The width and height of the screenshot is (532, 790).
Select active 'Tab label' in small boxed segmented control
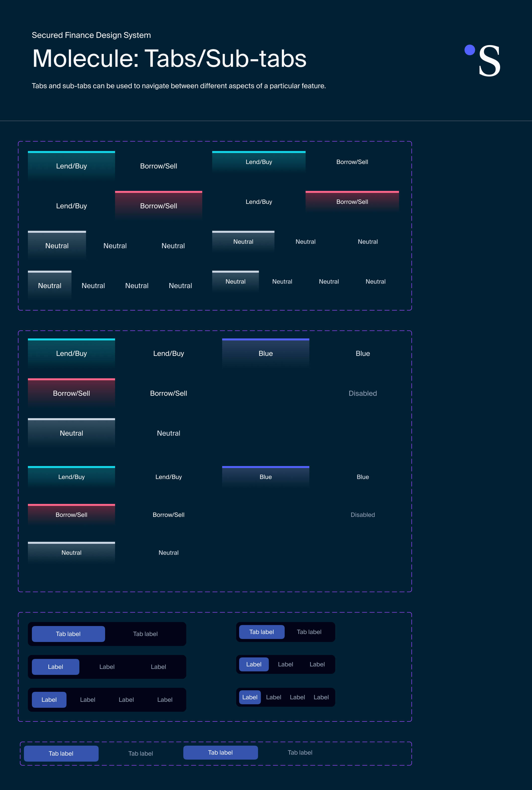pos(262,632)
